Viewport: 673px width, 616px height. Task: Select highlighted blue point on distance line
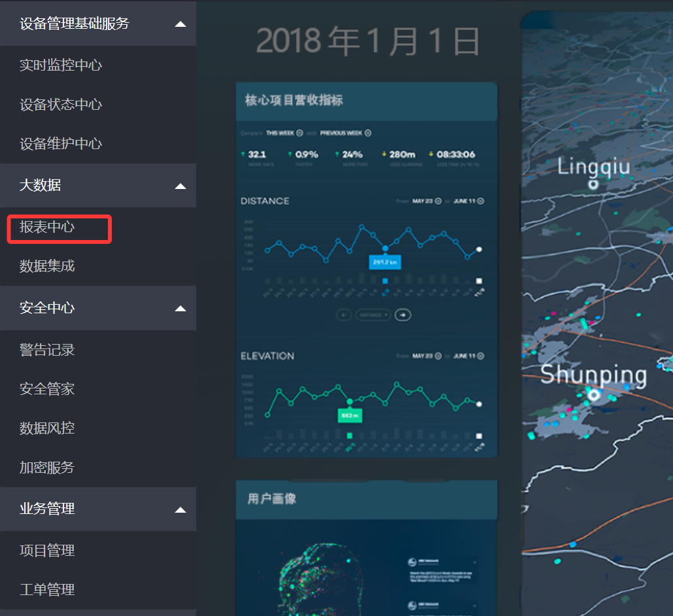click(385, 248)
